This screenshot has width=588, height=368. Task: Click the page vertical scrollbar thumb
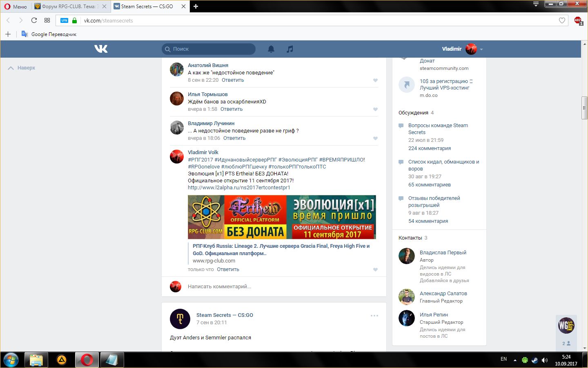pos(585,108)
